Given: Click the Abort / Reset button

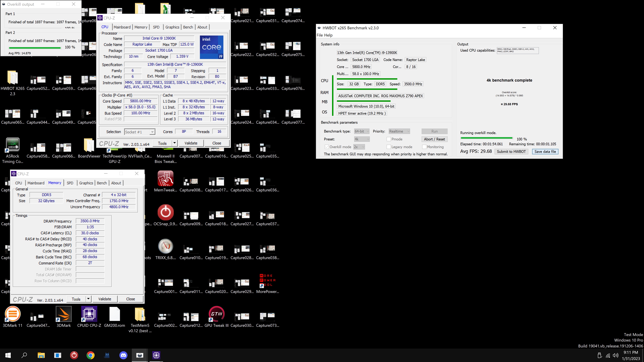Looking at the screenshot, I should 435,139.
